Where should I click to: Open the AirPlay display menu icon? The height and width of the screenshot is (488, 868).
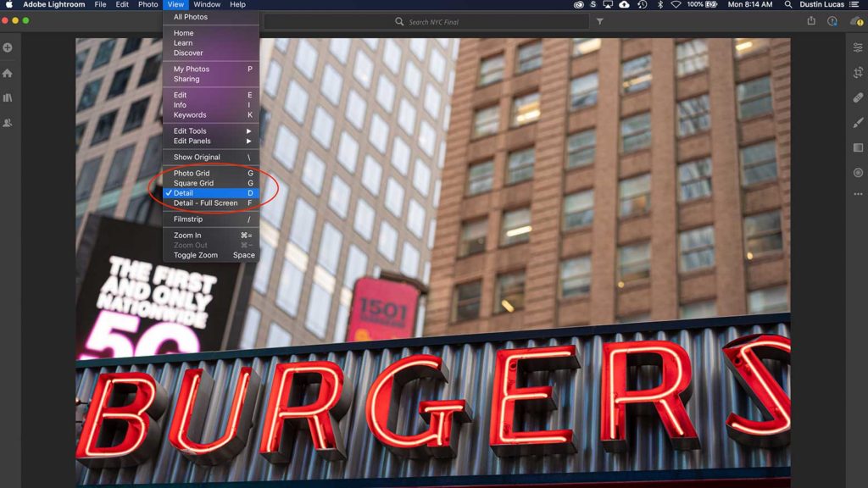608,4
